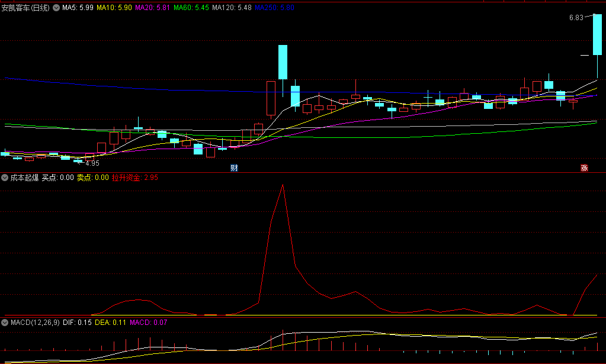606x364 pixels.
Task: Select the DIF: 0.15 value label
Action: pos(77,323)
